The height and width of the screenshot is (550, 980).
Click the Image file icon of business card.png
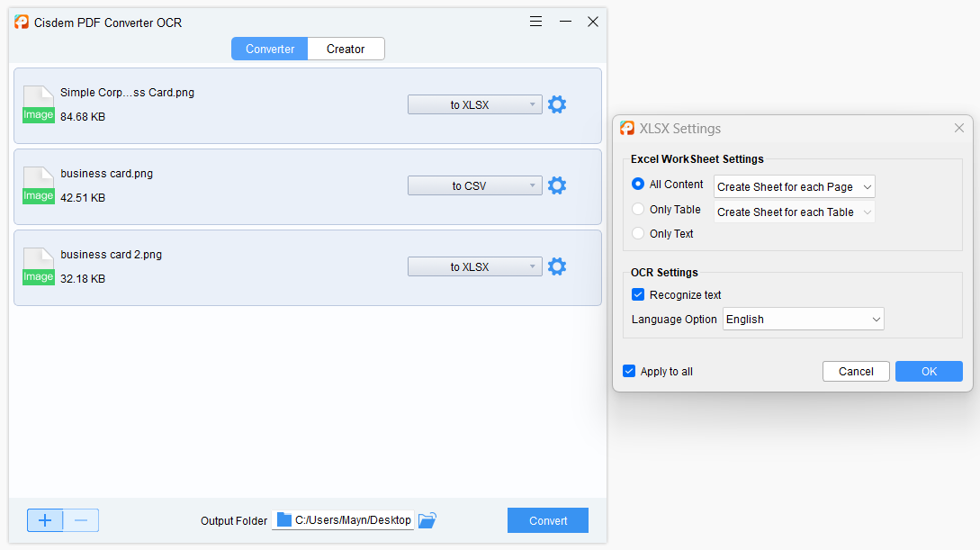[39, 185]
